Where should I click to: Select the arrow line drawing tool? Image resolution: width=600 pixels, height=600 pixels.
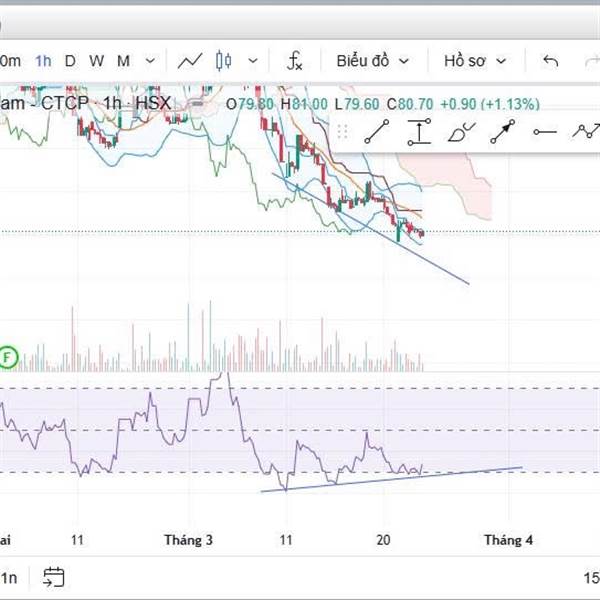pyautogui.click(x=503, y=132)
